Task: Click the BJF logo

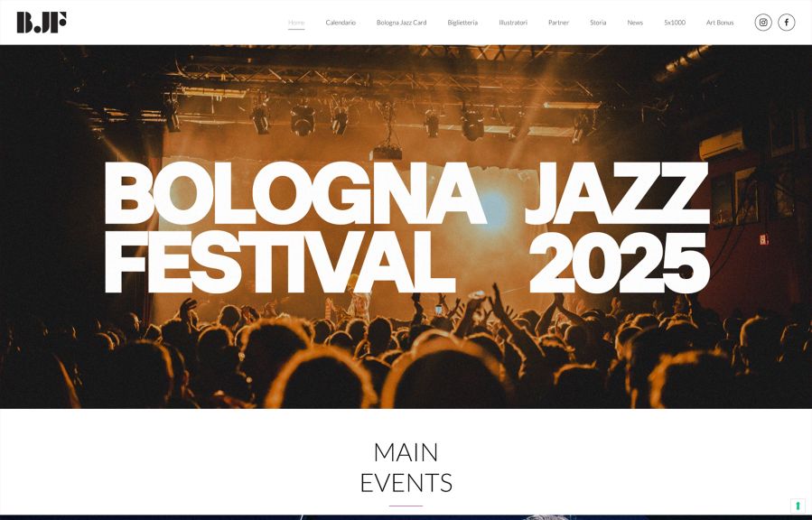Action: (x=42, y=23)
